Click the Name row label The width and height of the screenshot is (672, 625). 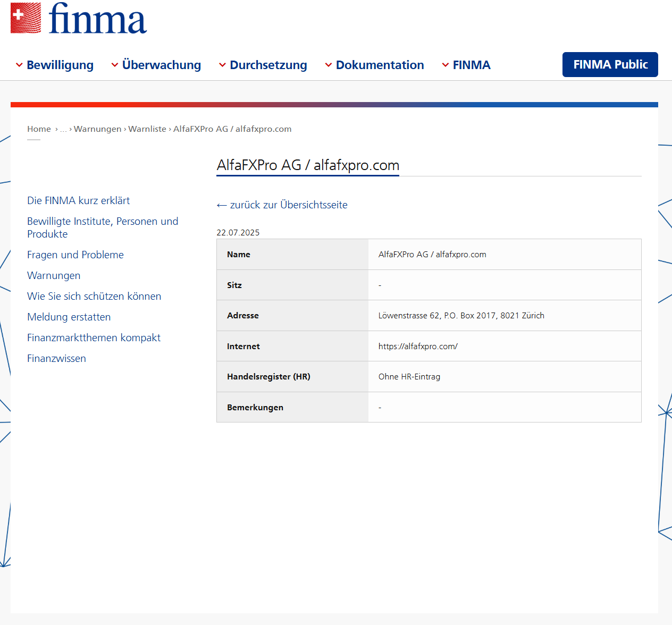(x=239, y=255)
